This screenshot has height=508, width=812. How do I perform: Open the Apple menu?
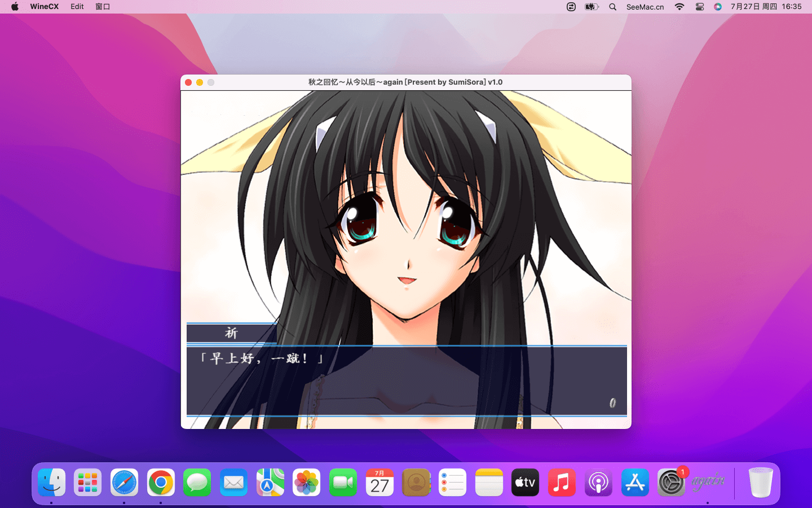point(15,7)
